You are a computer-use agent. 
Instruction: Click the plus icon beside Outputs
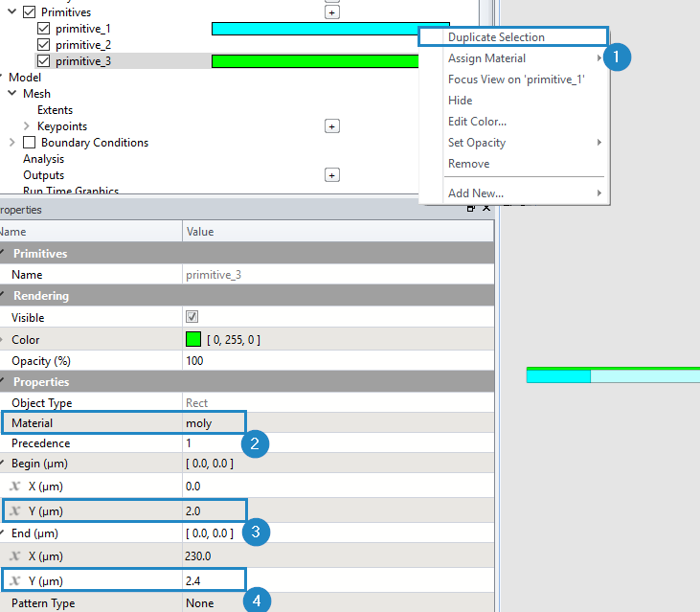(331, 175)
